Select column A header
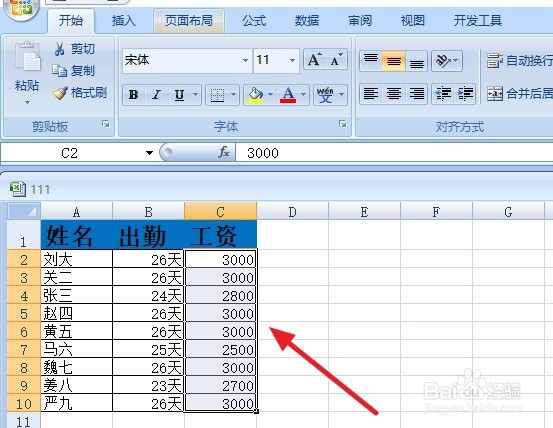The image size is (553, 428). pos(77,212)
